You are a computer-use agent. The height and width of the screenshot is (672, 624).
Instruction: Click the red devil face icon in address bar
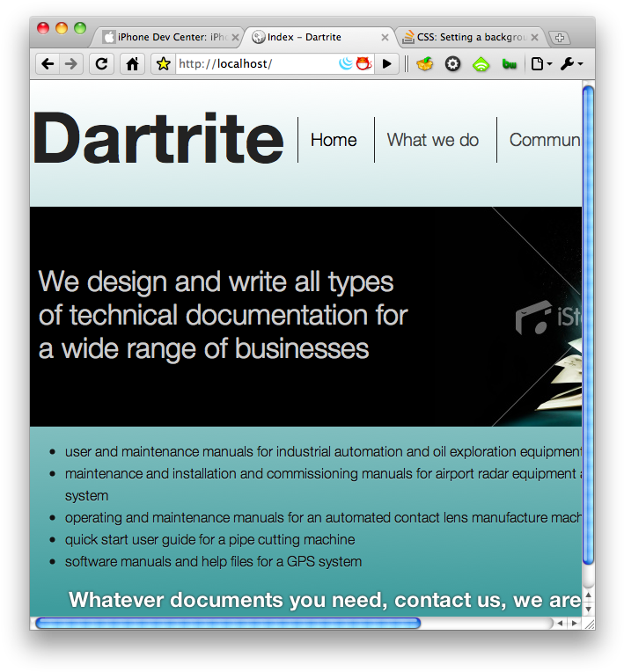[x=363, y=63]
